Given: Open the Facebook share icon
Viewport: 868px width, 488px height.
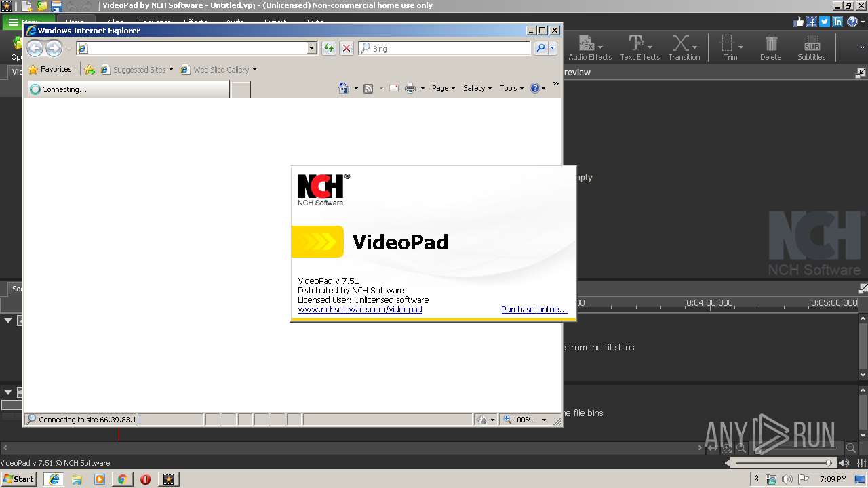Looking at the screenshot, I should click(812, 22).
